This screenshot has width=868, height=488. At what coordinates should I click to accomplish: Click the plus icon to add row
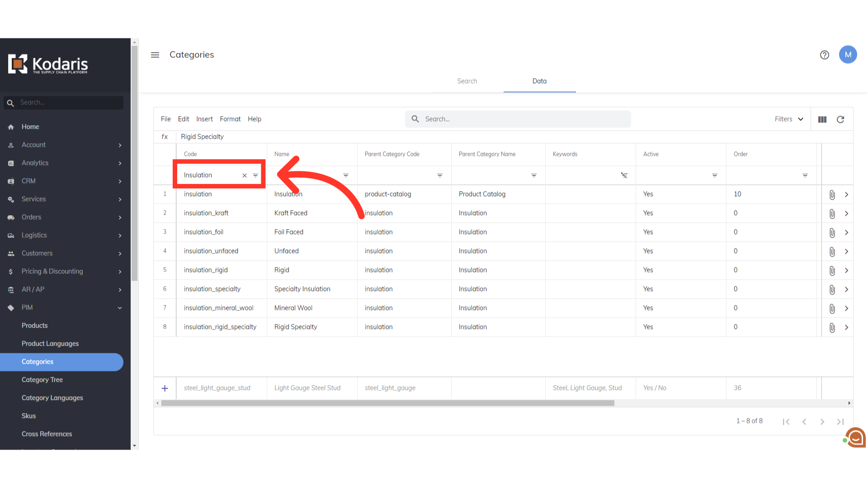pos(165,388)
